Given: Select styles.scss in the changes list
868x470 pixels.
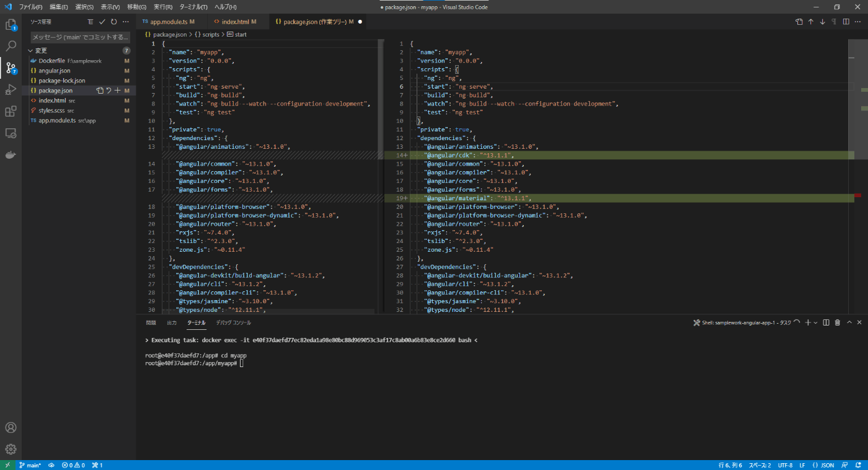Looking at the screenshot, I should click(79, 110).
